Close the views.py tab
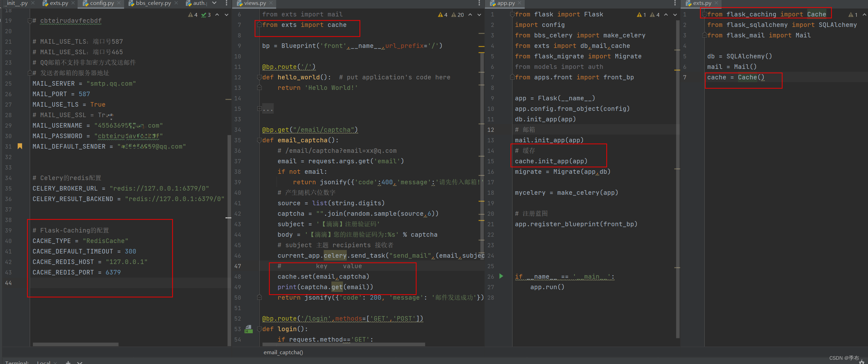Viewport: 868px width, 364px height. 271,3
